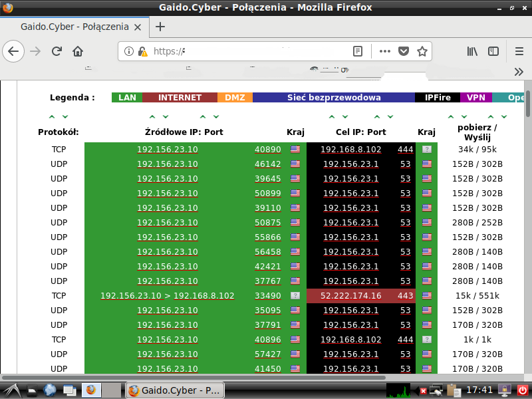Click the INTERNET legend color swatch
532x399 pixels.
pyautogui.click(x=180, y=97)
